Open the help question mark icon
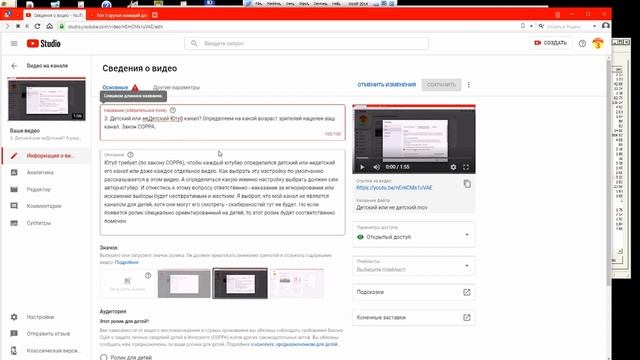Image resolution: width=640 pixels, height=360 pixels. pyautogui.click(x=582, y=43)
